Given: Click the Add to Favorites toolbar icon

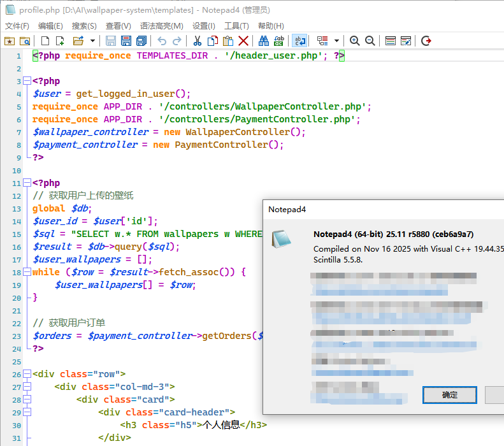Looking at the screenshot, I should [x=10, y=41].
